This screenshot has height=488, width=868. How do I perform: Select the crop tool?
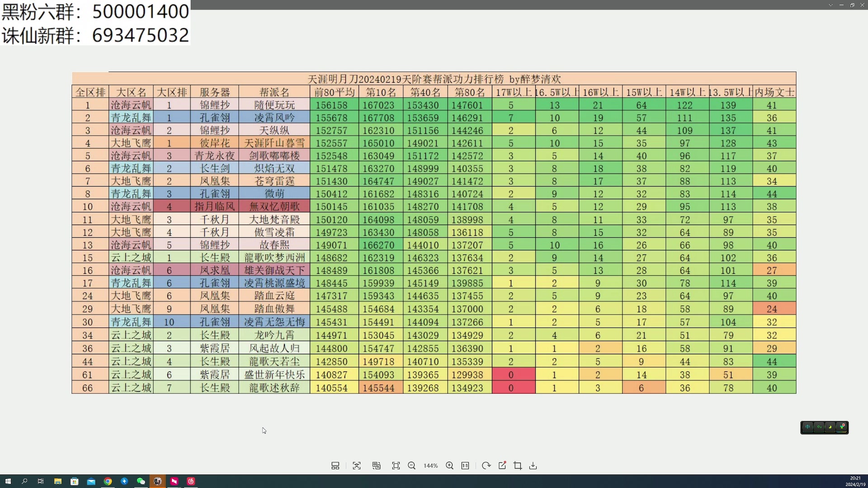tap(518, 466)
